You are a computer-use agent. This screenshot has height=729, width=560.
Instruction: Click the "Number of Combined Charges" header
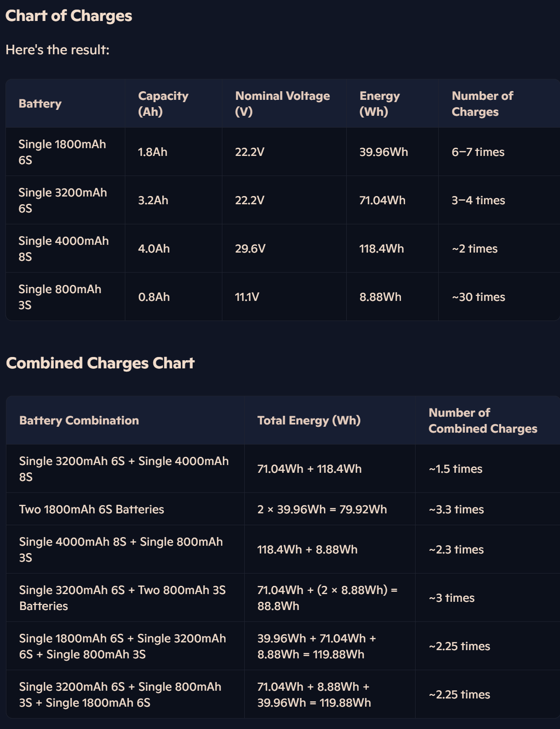tap(483, 420)
